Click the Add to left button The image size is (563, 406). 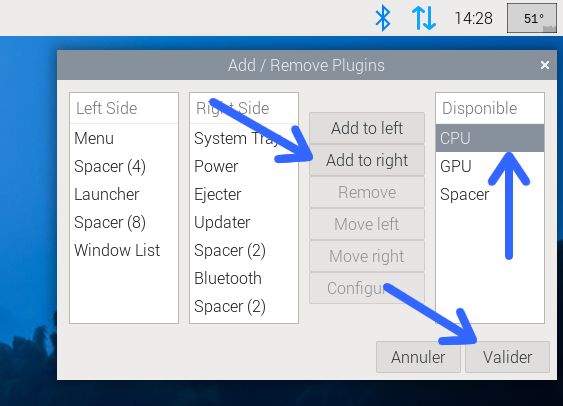(367, 128)
